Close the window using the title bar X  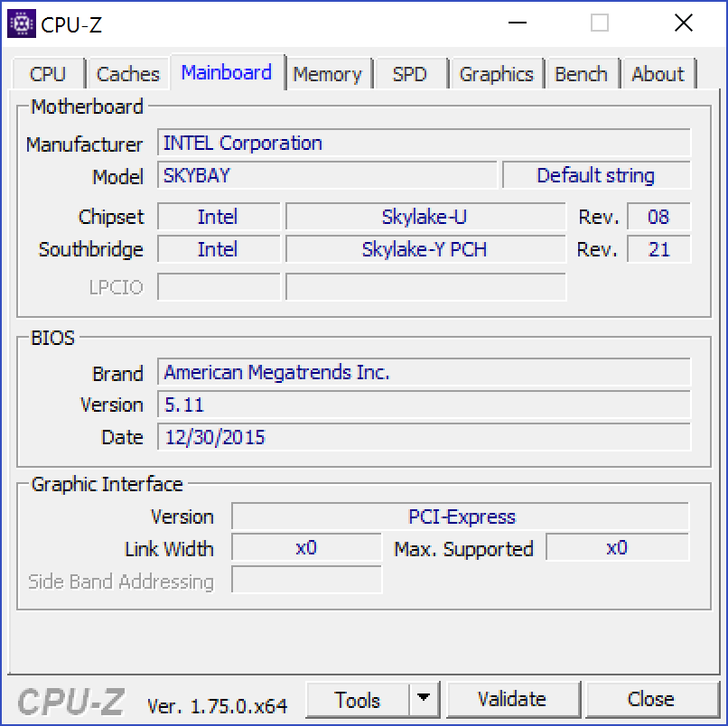click(684, 23)
